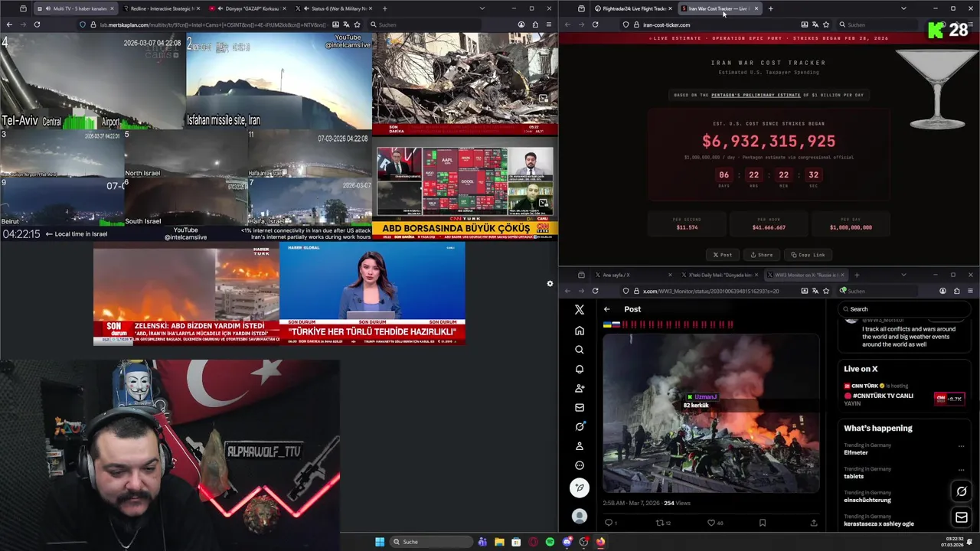Open Firefox menu in Multi TV window
Viewport: 980px width, 551px height.
(x=548, y=24)
